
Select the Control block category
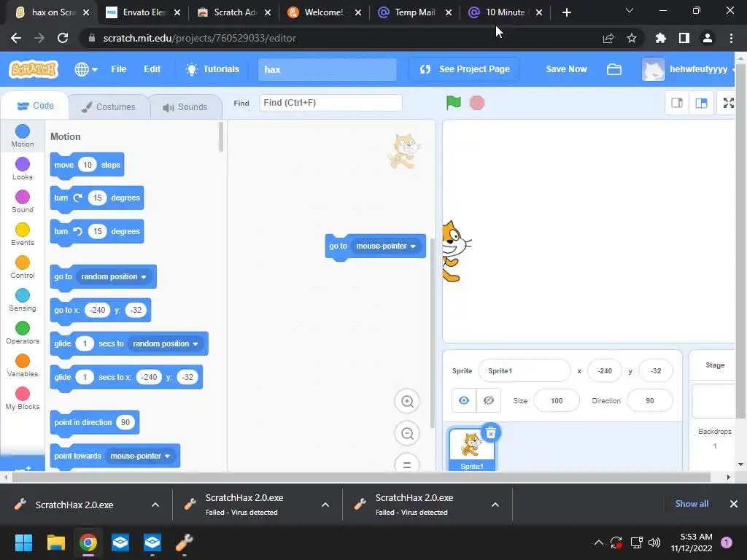(x=23, y=267)
